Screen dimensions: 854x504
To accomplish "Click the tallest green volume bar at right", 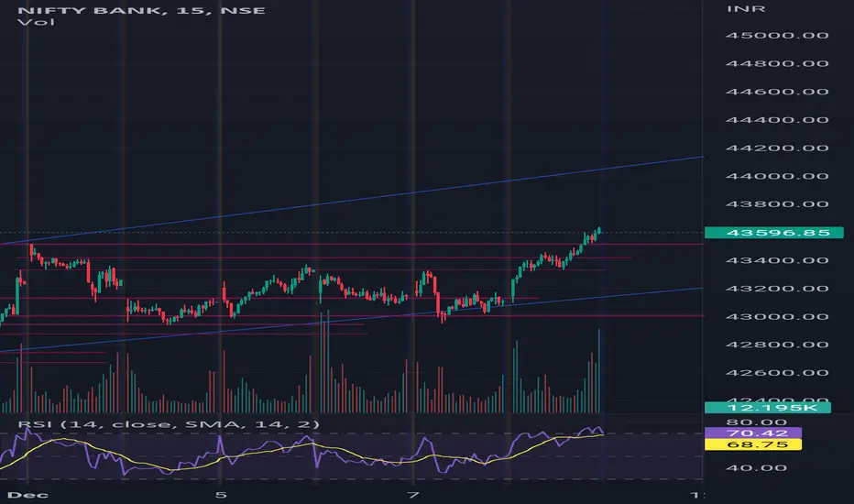I will point(599,370).
